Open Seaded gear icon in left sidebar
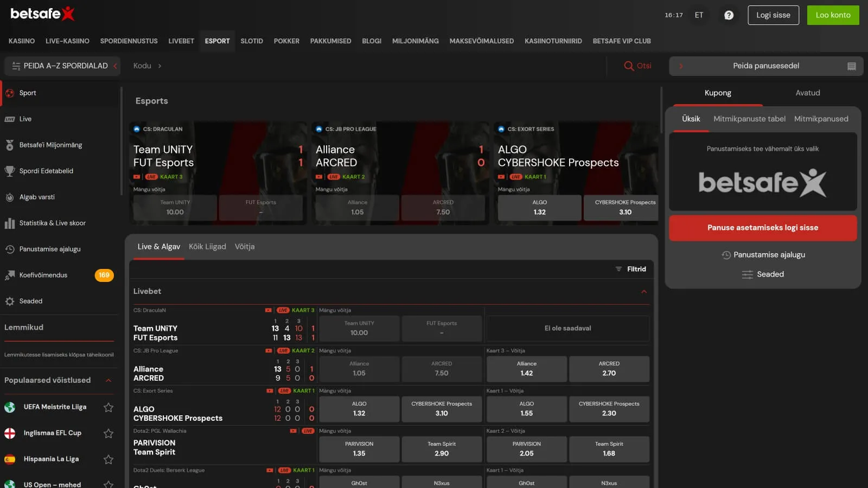 coord(10,301)
